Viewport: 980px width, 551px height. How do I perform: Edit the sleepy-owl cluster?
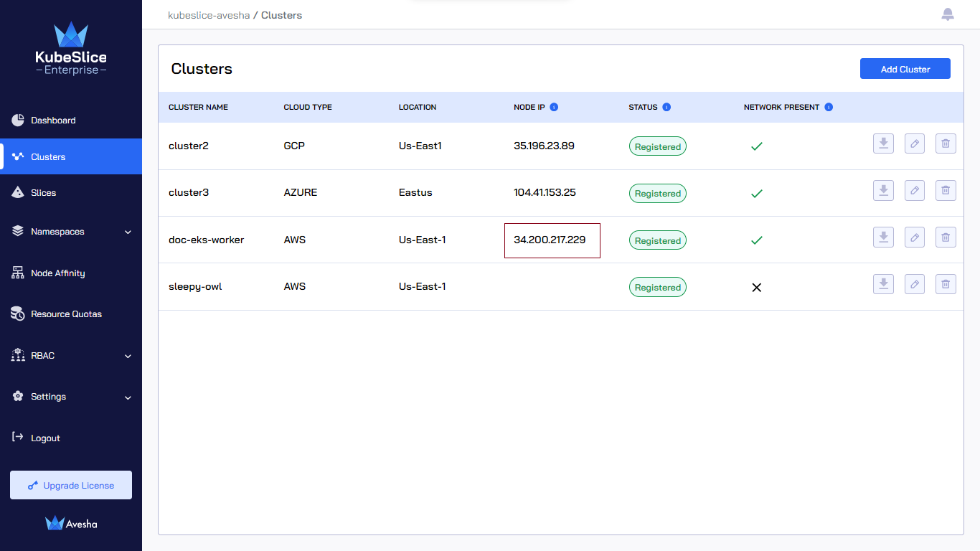pyautogui.click(x=915, y=284)
